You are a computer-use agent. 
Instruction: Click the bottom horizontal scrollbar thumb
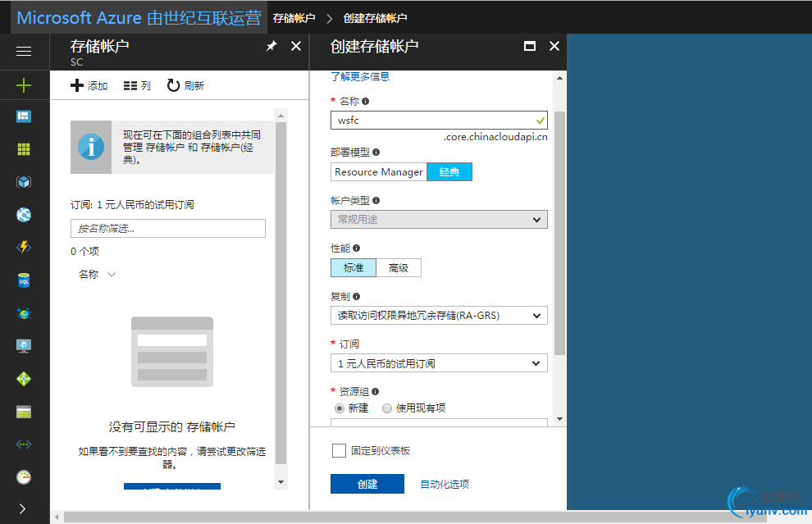[x=414, y=517]
